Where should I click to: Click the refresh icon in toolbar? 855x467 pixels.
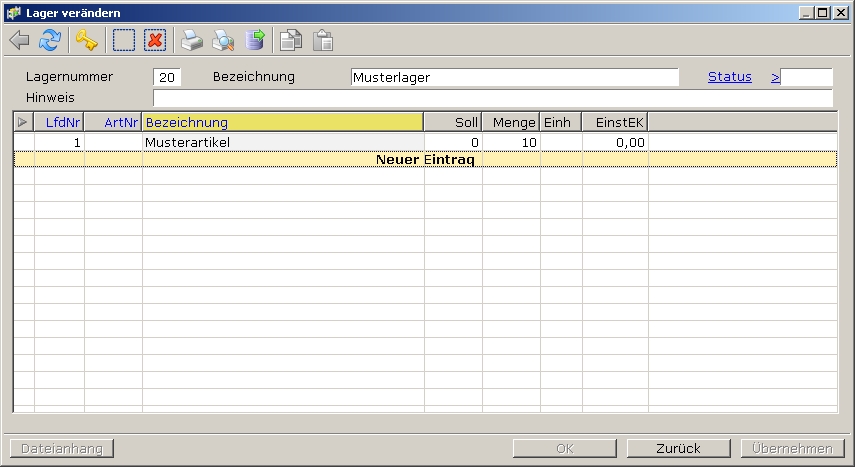point(49,41)
